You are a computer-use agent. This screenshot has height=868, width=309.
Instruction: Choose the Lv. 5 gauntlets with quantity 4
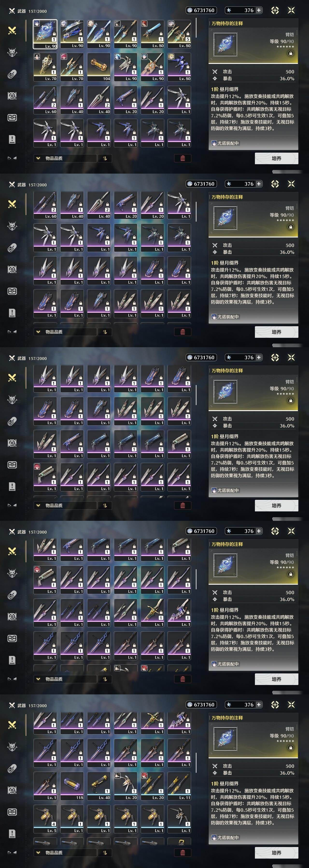45,819
